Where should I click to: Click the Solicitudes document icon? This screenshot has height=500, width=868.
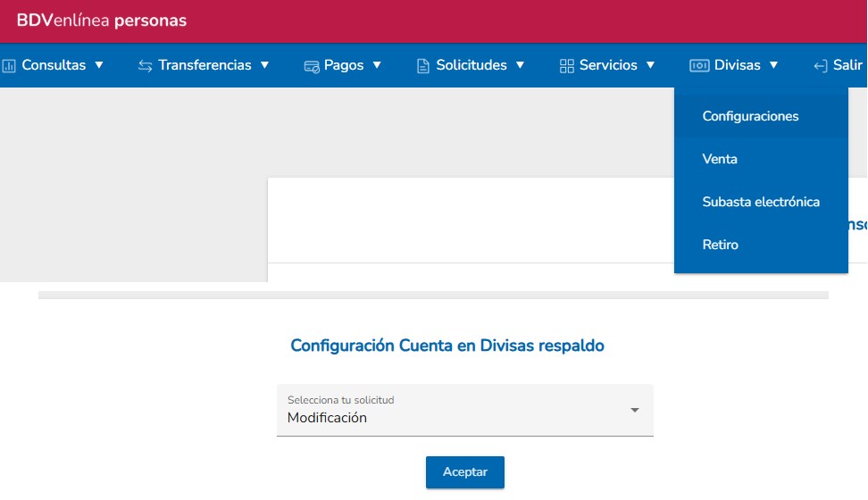coord(423,65)
